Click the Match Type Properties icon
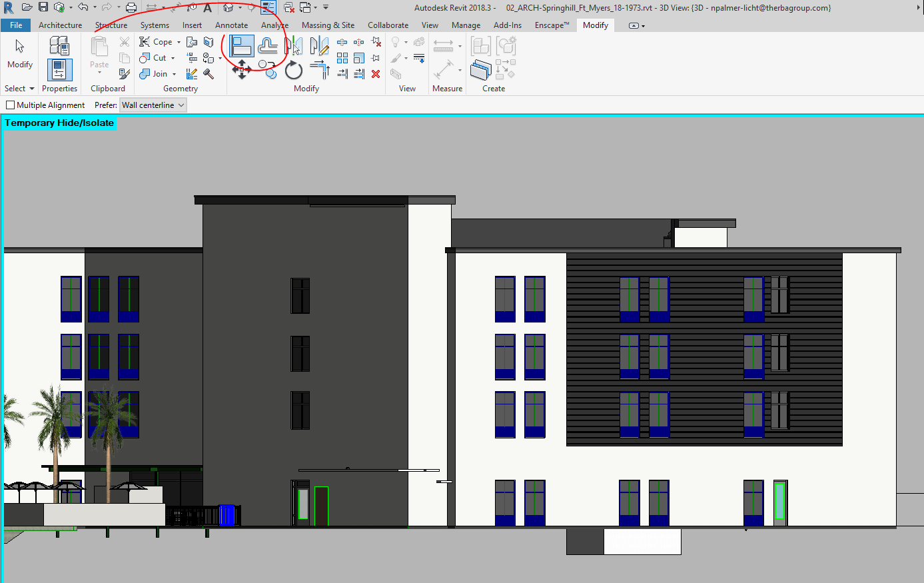Viewport: 924px width, 583px height. pyautogui.click(x=125, y=74)
